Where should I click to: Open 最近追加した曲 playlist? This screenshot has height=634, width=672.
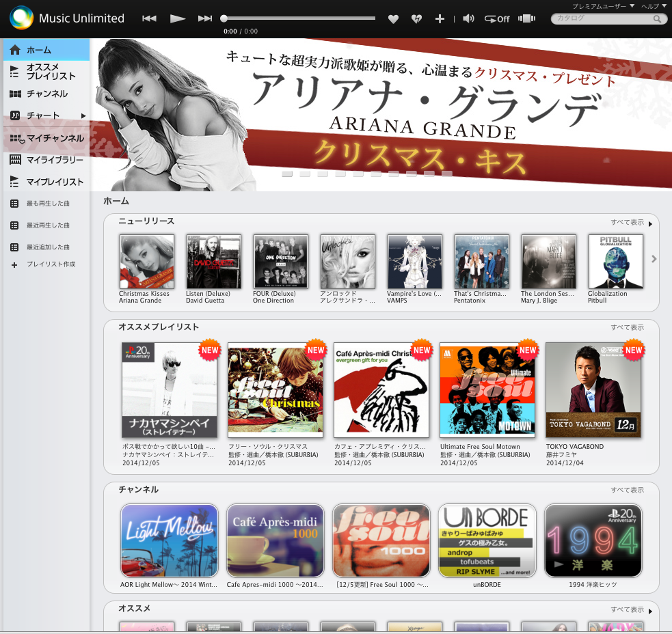click(x=46, y=247)
